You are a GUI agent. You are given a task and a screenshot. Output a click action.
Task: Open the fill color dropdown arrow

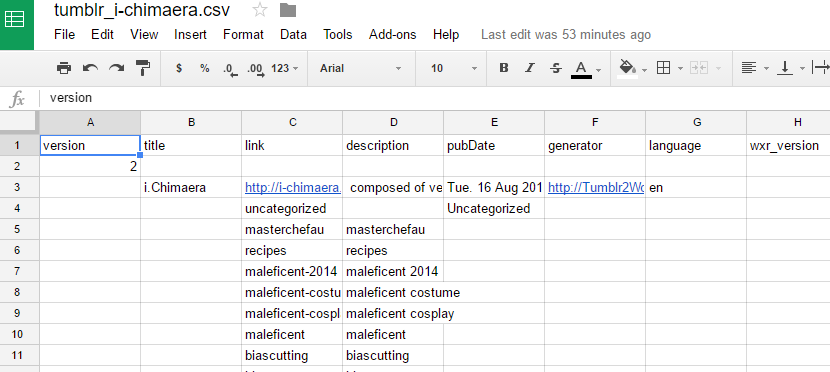coord(644,69)
